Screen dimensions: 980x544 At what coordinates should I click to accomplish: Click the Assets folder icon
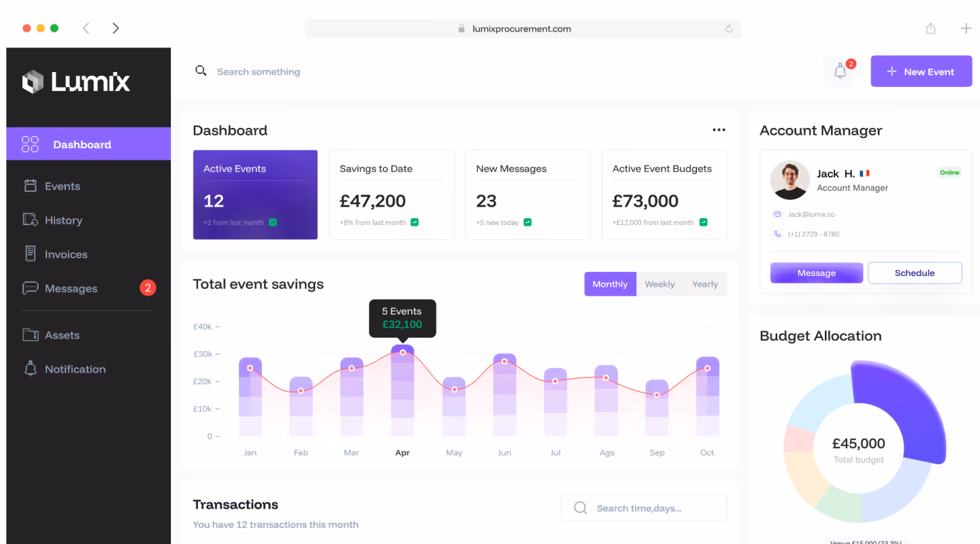(x=30, y=335)
